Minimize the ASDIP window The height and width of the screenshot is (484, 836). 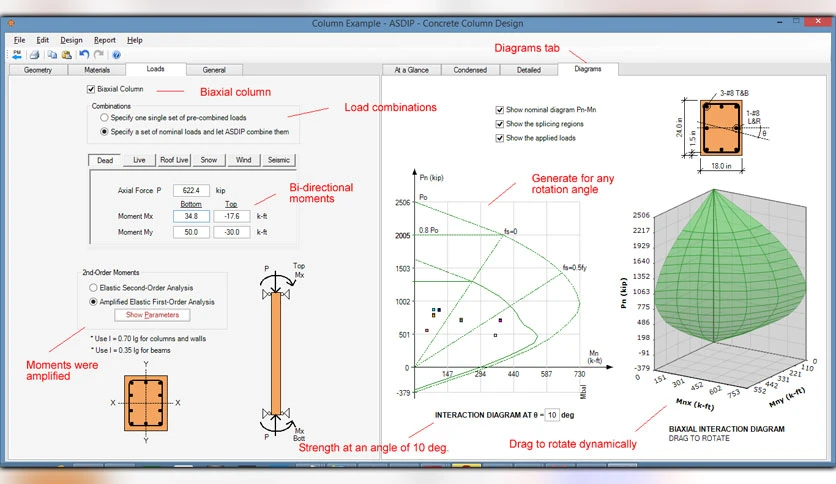(780, 22)
